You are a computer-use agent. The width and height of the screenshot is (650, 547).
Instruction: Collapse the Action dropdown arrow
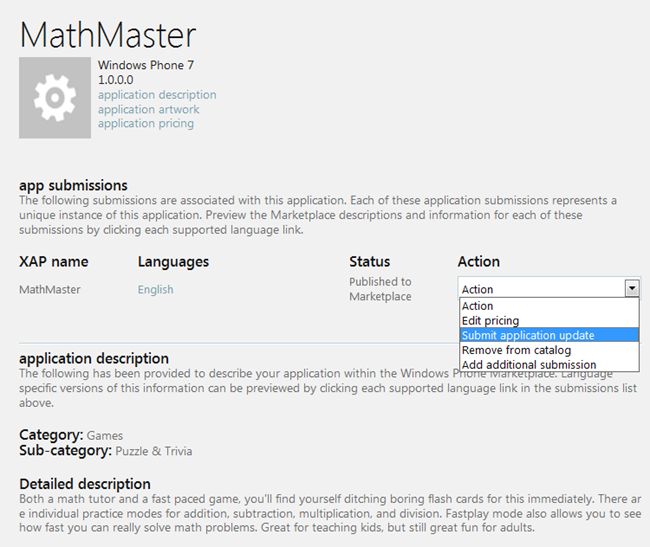pyautogui.click(x=632, y=288)
